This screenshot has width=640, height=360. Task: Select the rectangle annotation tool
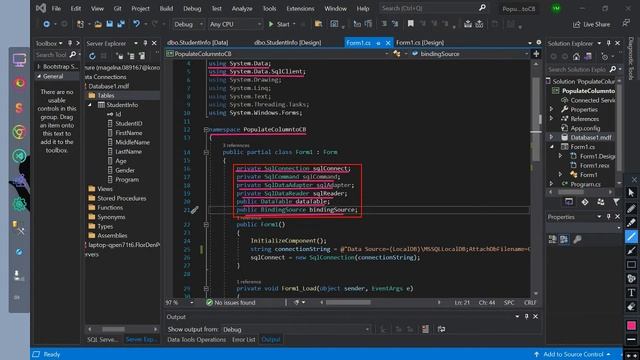631,264
